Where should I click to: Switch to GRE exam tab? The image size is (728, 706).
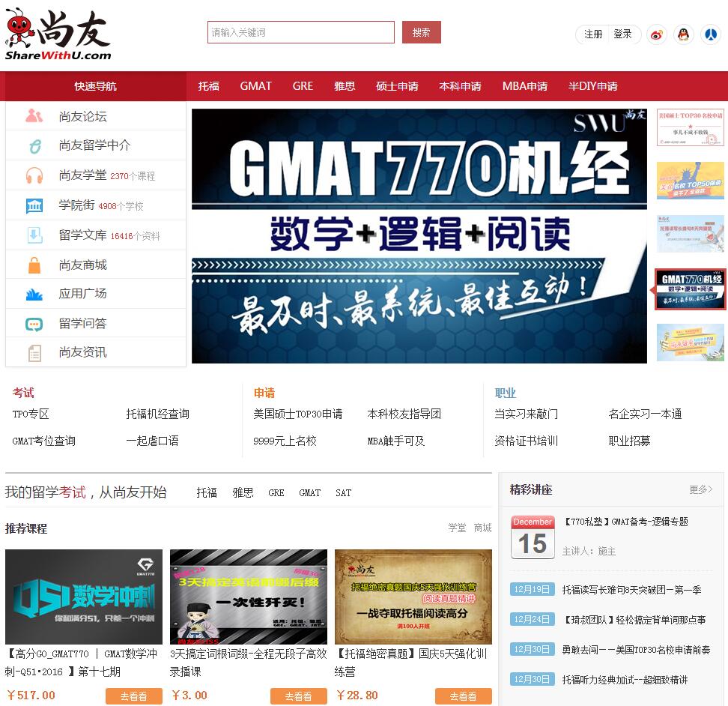[276, 493]
